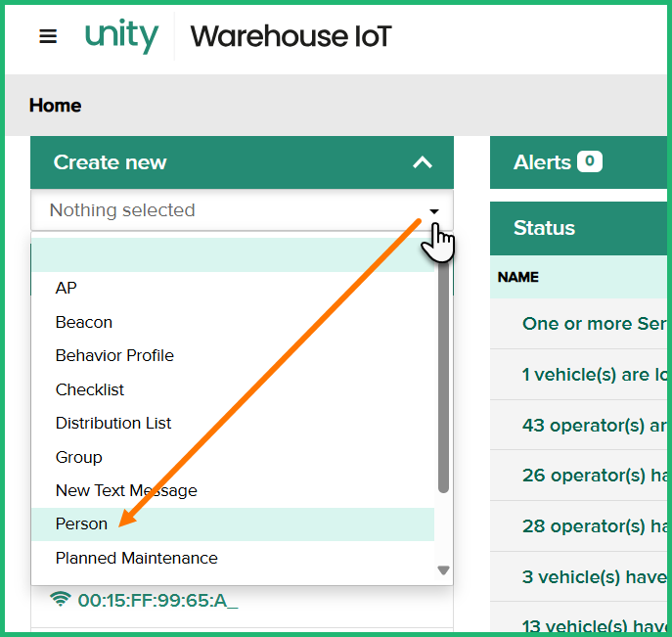Click the Unity logo
The width and height of the screenshot is (672, 637).
[121, 36]
